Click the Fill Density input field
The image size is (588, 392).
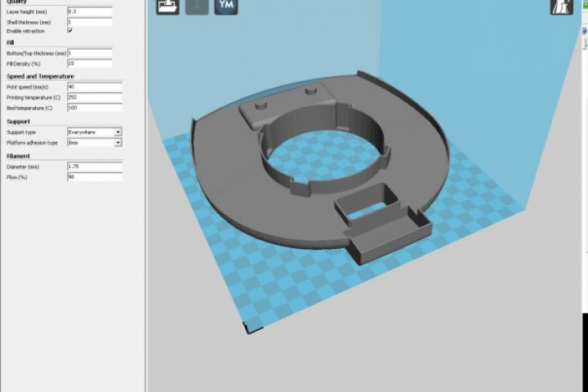tap(90, 64)
